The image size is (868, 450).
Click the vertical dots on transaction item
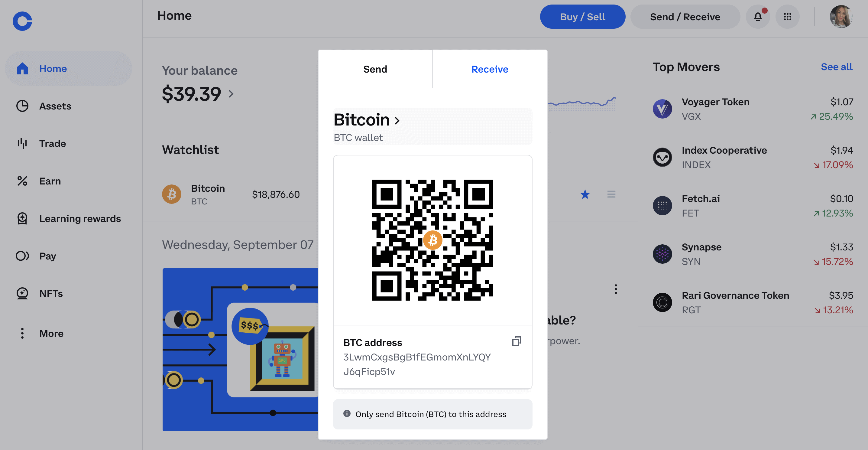click(616, 289)
